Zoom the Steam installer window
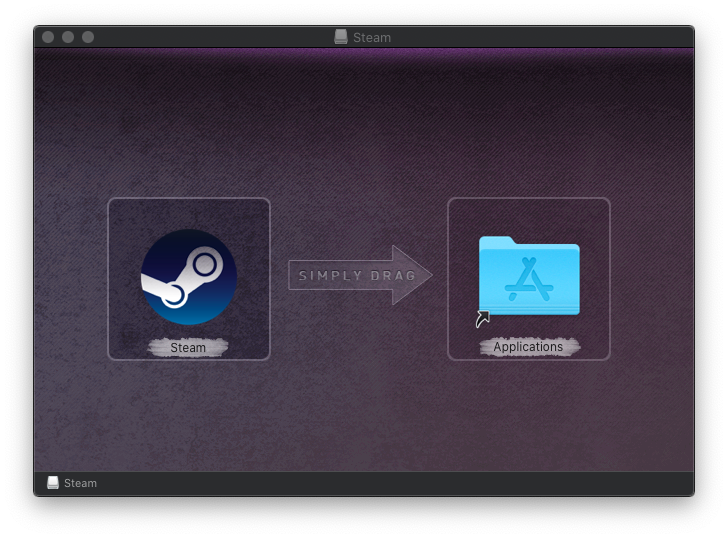 coord(88,37)
